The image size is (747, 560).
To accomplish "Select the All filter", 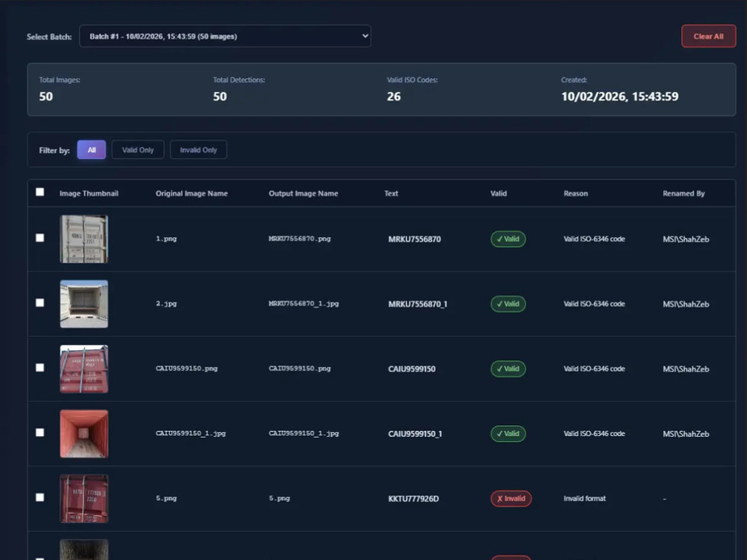I will click(x=91, y=150).
